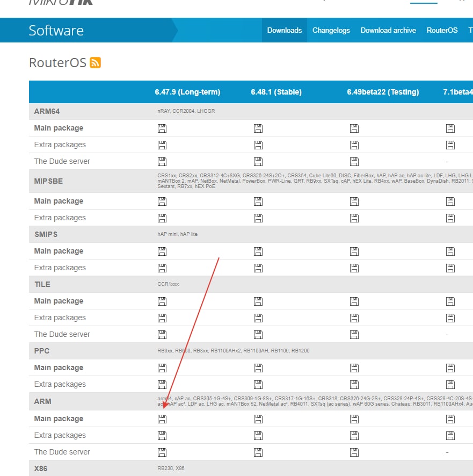Download ARM The Dude server 6.49beta22
473x476 pixels.
click(354, 452)
